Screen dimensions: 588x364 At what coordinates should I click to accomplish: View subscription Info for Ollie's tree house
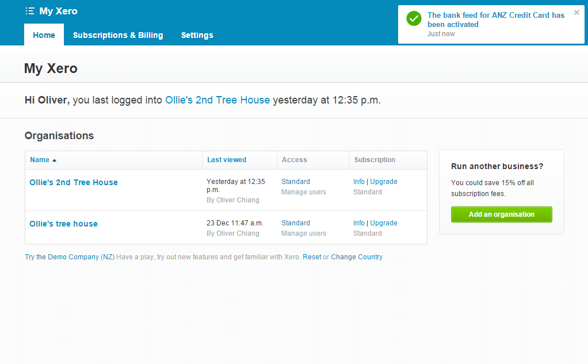pos(359,223)
